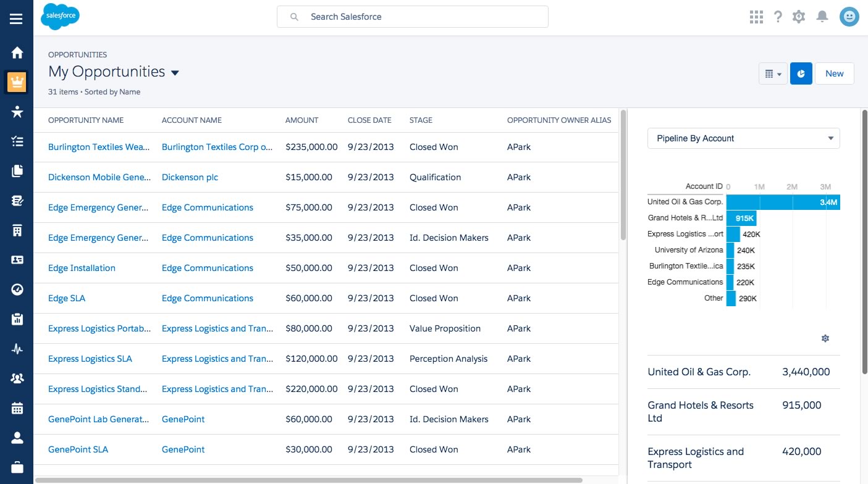Open briefcase Cases icon in sidebar
The image size is (868, 484).
pos(17,467)
